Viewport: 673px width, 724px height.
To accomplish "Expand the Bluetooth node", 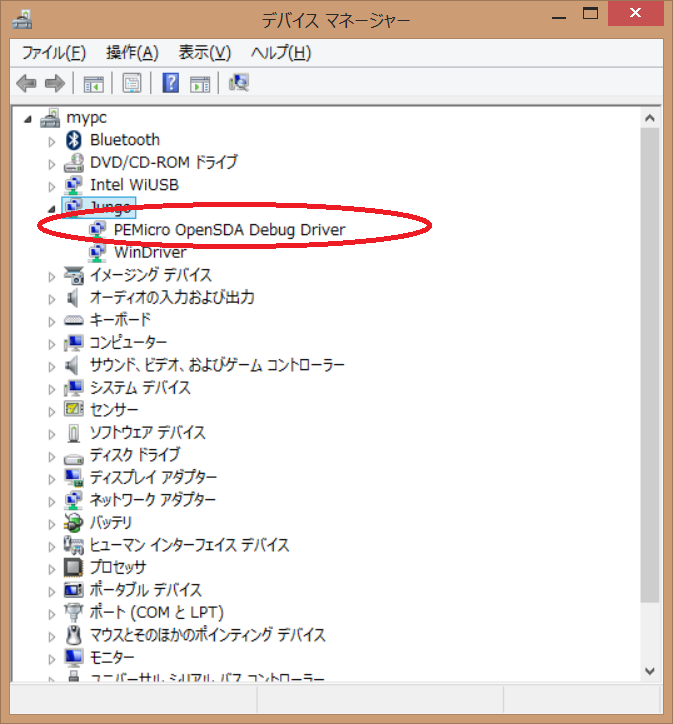I will 52,141.
